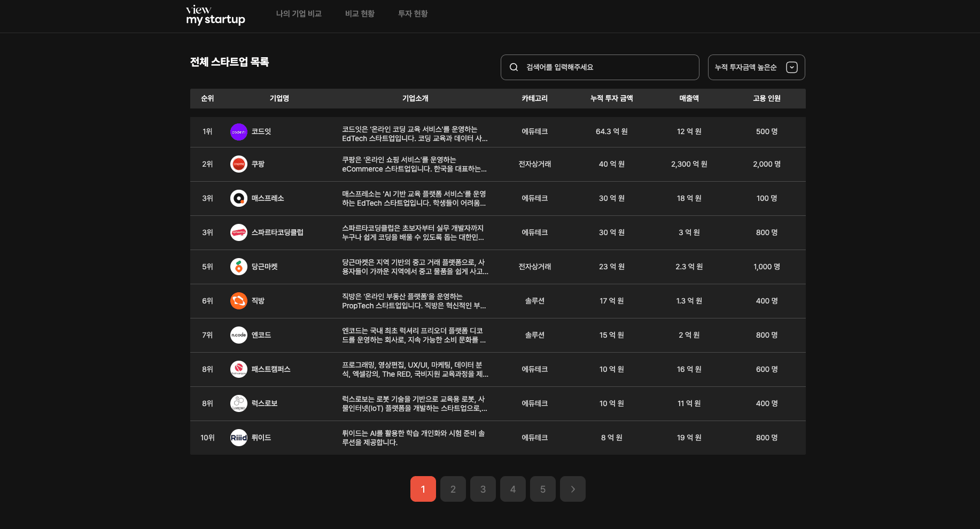Click the 2,000 명 employee count
Viewport: 980px width, 529px height.
[x=767, y=164]
